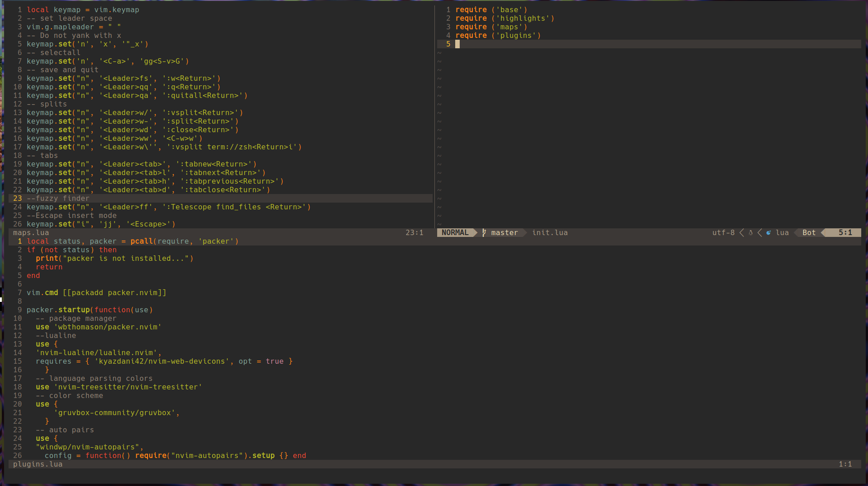Click the Linux penguin fileformat icon
868x486 pixels.
(x=751, y=233)
